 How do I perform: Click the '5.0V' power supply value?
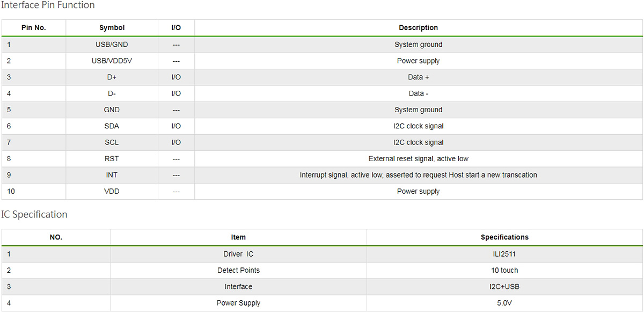504,303
